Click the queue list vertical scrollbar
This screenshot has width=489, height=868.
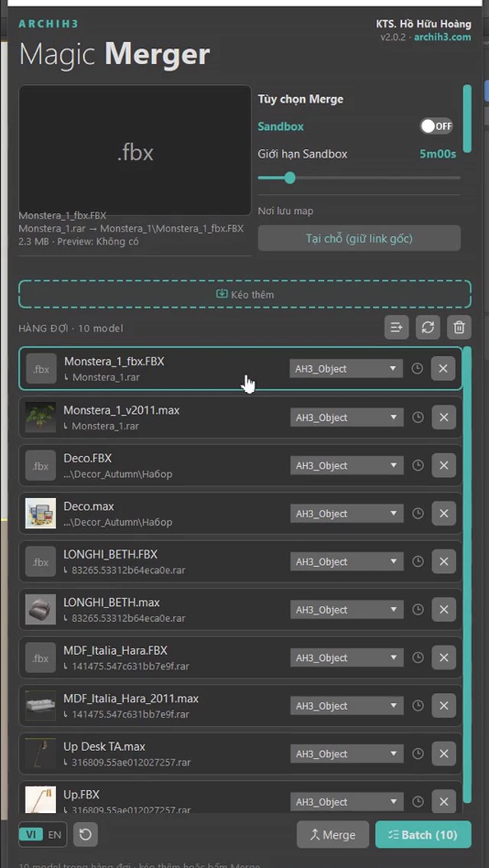pos(468,575)
